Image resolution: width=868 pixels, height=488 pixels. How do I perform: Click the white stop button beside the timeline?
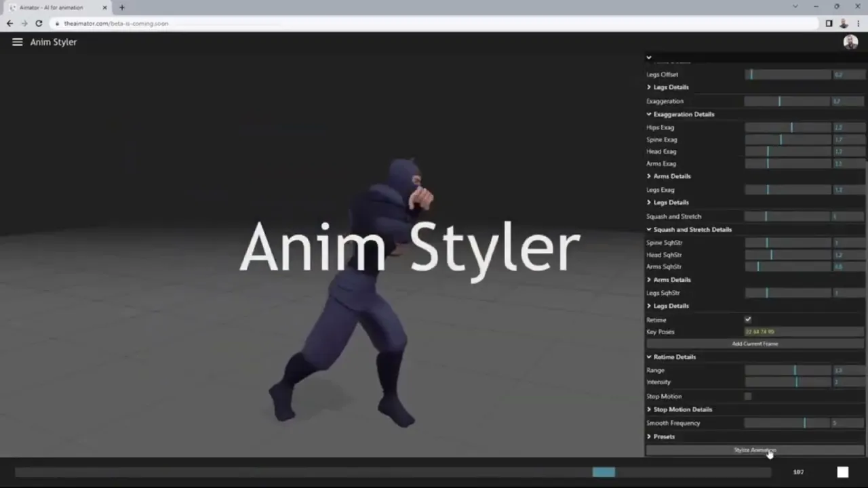click(842, 472)
